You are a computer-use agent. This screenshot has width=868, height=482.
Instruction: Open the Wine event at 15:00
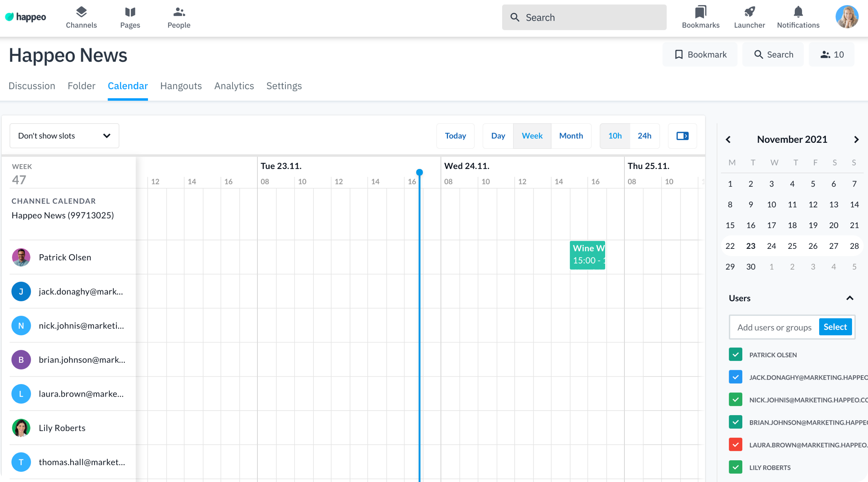pos(587,255)
